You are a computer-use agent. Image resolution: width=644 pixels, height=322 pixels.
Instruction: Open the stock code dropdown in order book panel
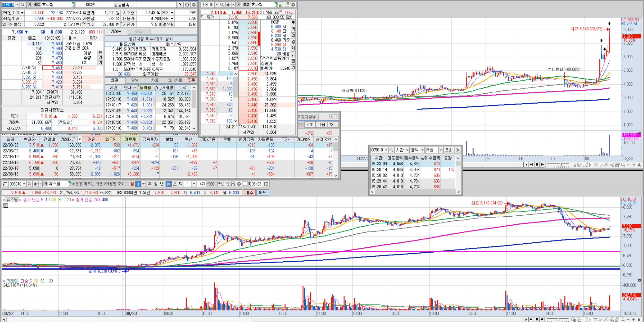[x=217, y=5]
